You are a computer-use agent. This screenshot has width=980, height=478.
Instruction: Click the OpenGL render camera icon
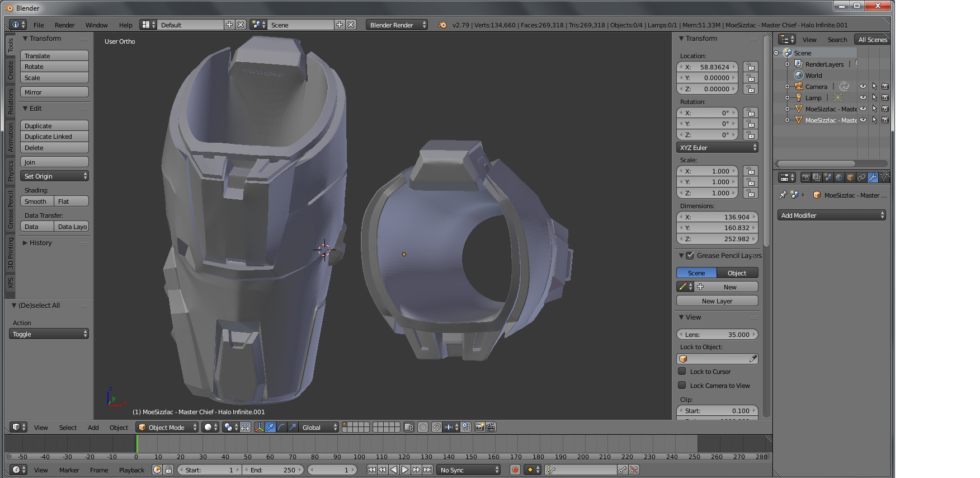(479, 427)
